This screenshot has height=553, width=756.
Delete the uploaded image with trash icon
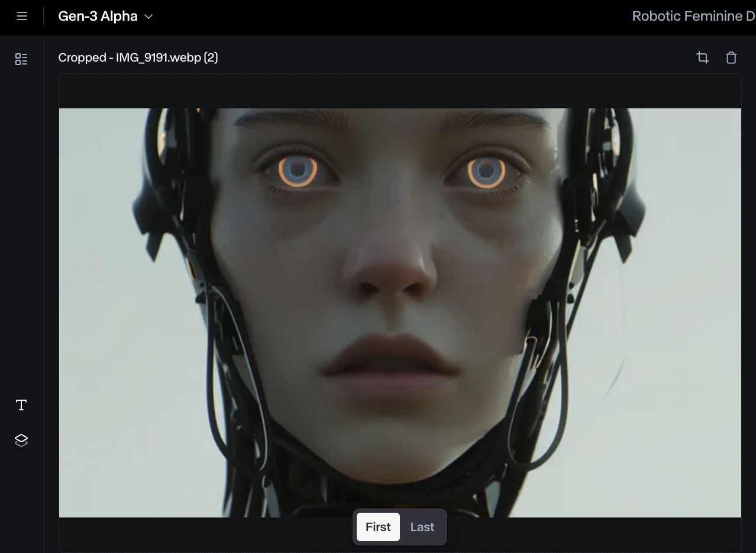pos(731,57)
